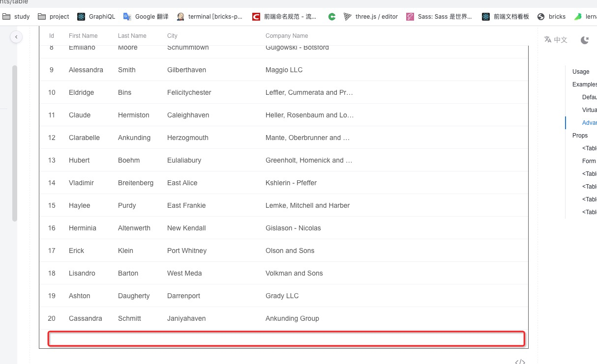Click the City column header
This screenshot has width=597, height=364.
tap(172, 36)
